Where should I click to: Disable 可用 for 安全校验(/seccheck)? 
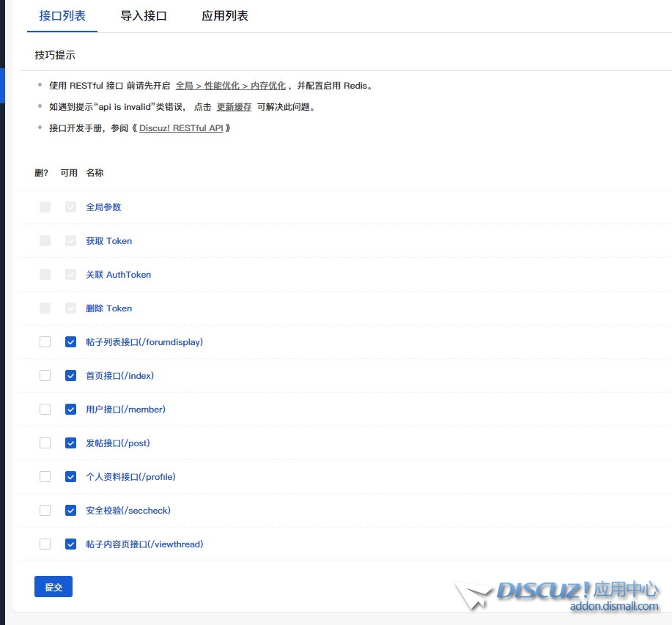pyautogui.click(x=70, y=511)
